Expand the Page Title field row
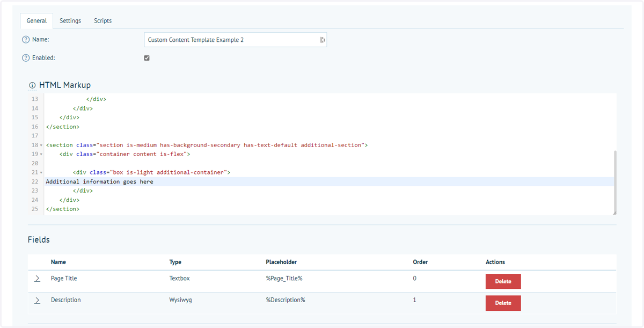Screen dimensions: 644x328 tap(37, 279)
